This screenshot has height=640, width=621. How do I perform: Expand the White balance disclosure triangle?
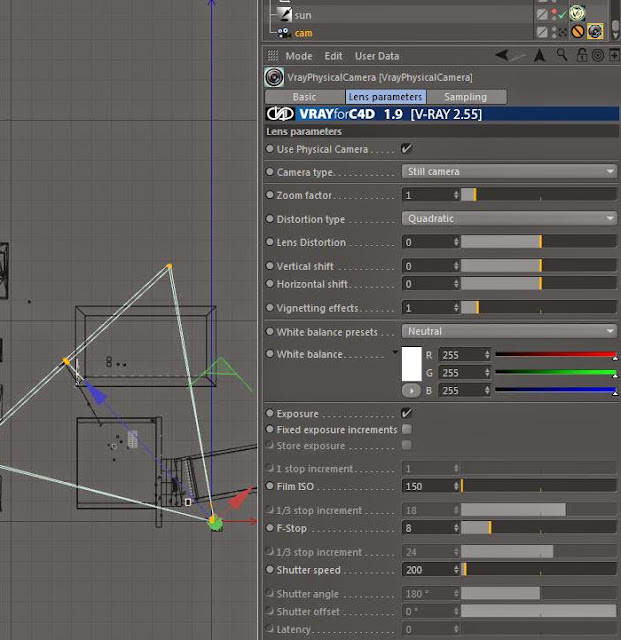(395, 352)
